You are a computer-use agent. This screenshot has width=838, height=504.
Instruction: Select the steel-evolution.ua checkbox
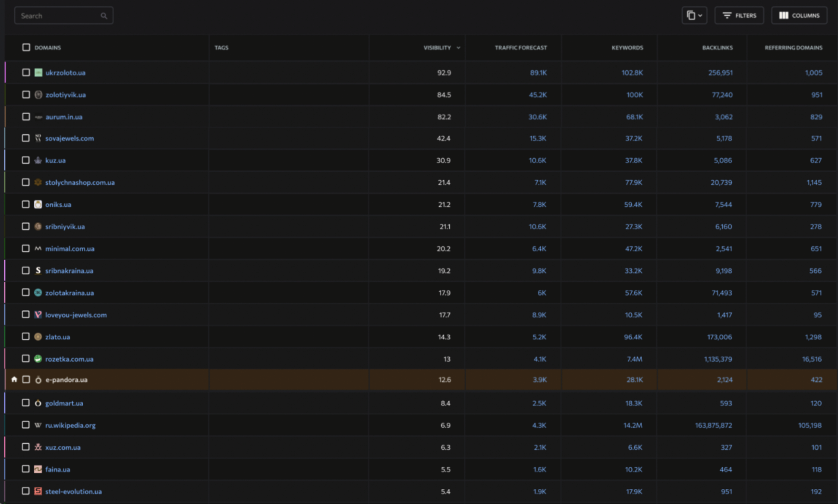click(26, 491)
